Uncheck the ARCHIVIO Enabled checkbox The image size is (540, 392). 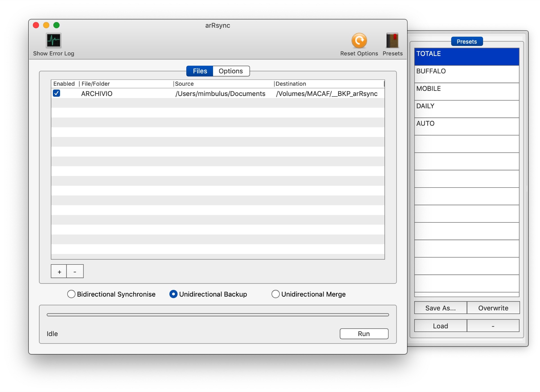pos(56,93)
